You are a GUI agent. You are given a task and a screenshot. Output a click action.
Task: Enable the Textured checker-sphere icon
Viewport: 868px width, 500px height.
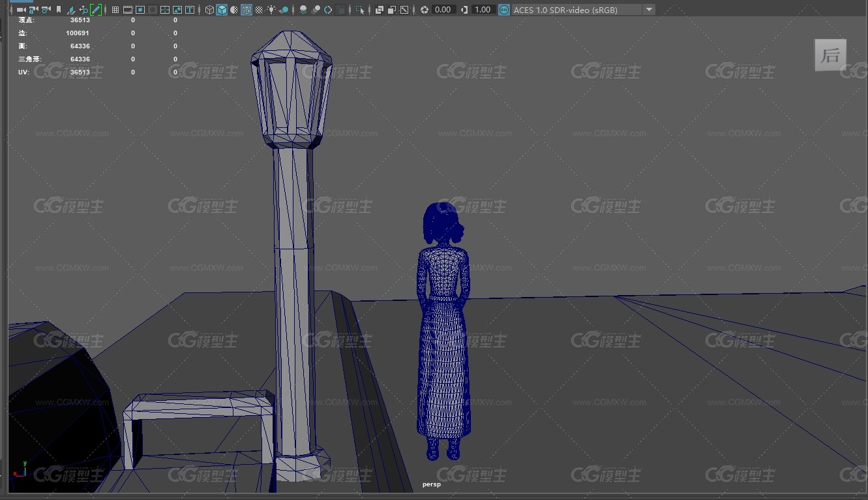click(259, 10)
